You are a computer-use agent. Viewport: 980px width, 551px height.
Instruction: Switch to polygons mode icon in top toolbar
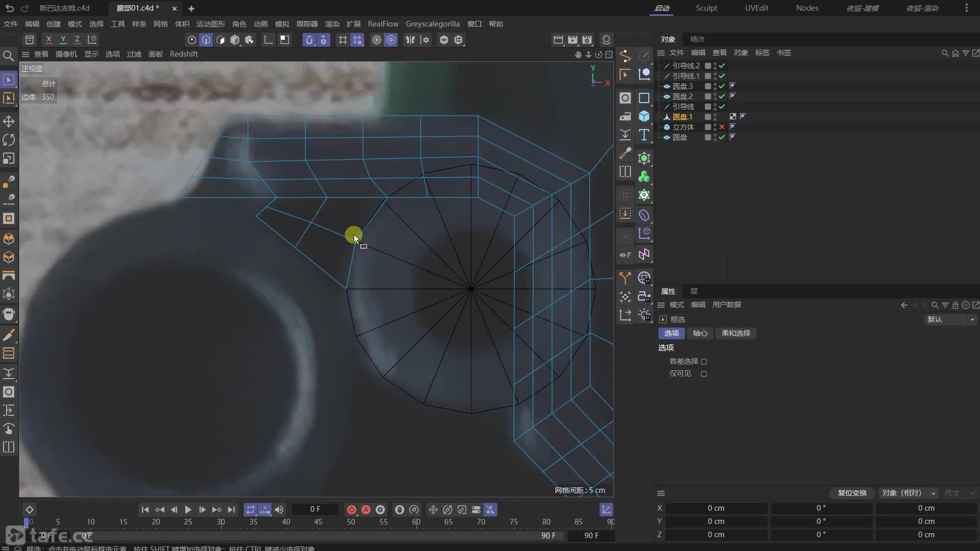[x=220, y=40]
